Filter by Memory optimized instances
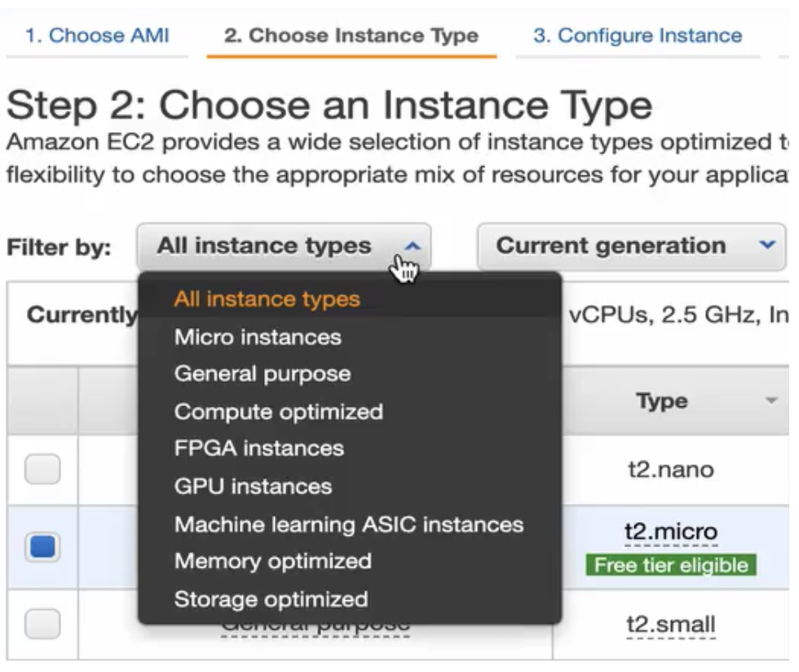799x672 pixels. pos(272,561)
